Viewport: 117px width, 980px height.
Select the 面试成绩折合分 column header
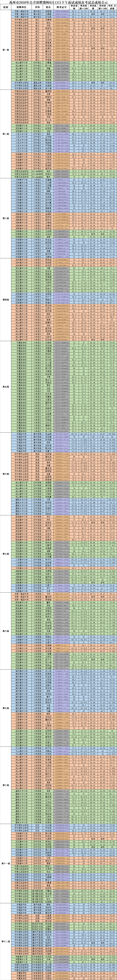[x=102, y=7]
